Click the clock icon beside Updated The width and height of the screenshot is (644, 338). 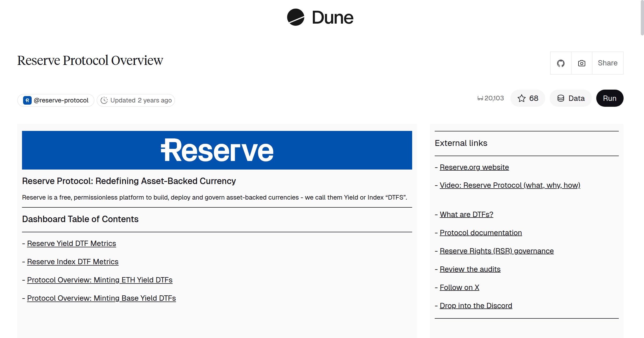(x=105, y=100)
